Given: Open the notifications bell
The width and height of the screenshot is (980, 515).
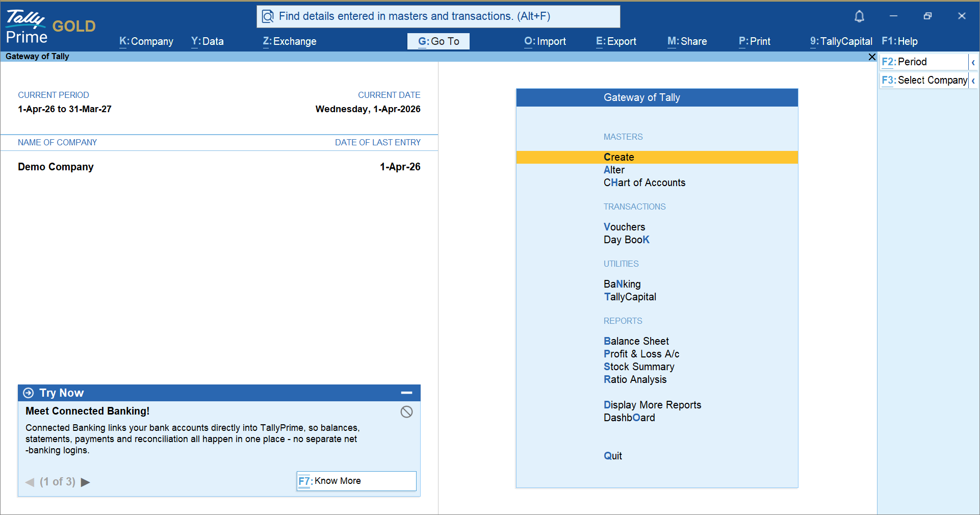Looking at the screenshot, I should 859,16.
